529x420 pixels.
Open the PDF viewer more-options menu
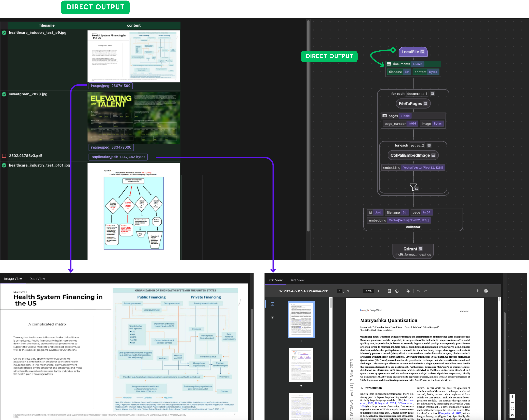[494, 291]
